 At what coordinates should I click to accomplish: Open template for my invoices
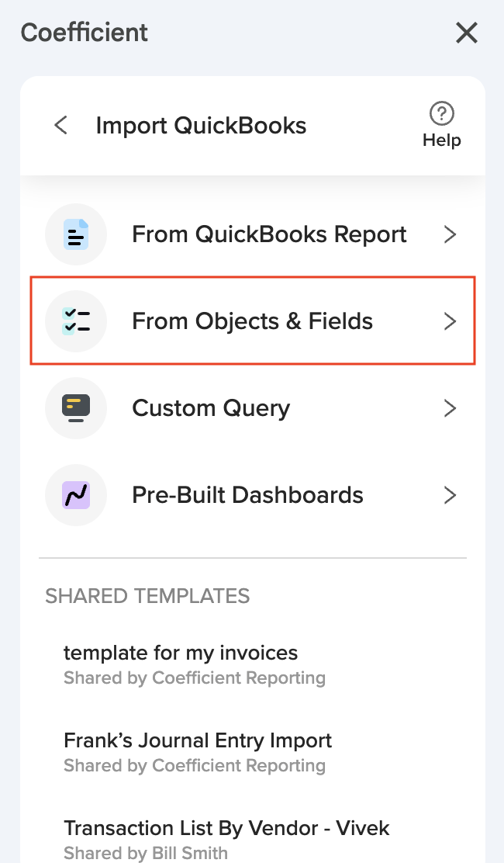181,653
